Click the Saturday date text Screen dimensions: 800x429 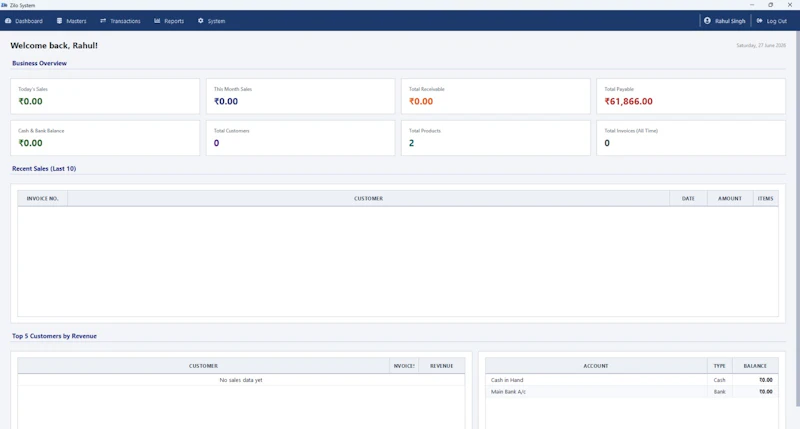tap(761, 45)
